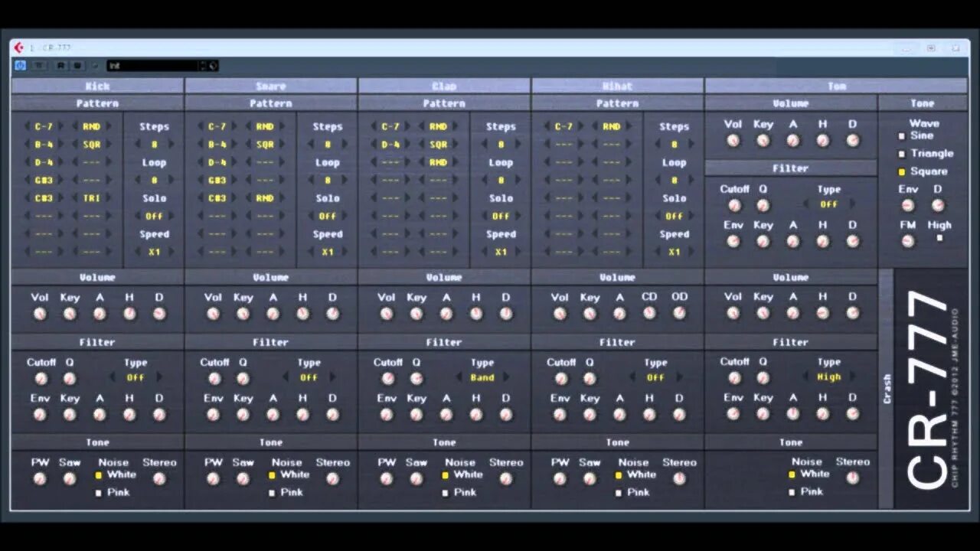Click the Clap Volume D knob
Screen dimensions: 980x551
pyautogui.click(x=506, y=314)
